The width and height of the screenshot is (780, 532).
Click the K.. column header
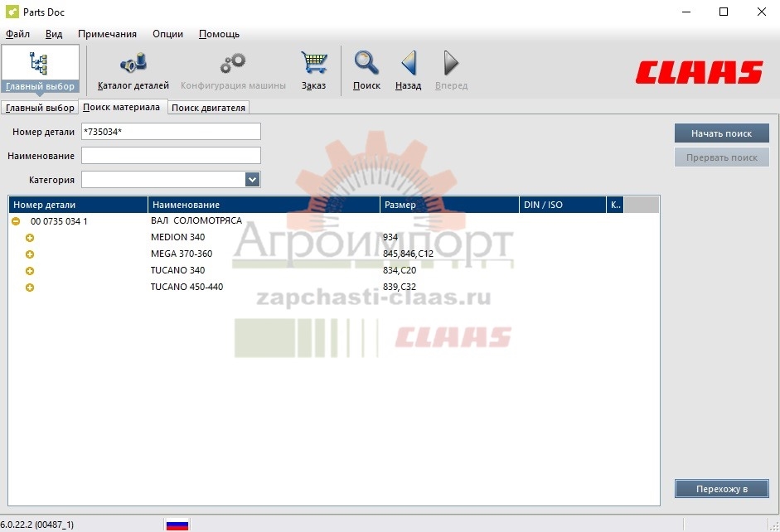point(615,205)
